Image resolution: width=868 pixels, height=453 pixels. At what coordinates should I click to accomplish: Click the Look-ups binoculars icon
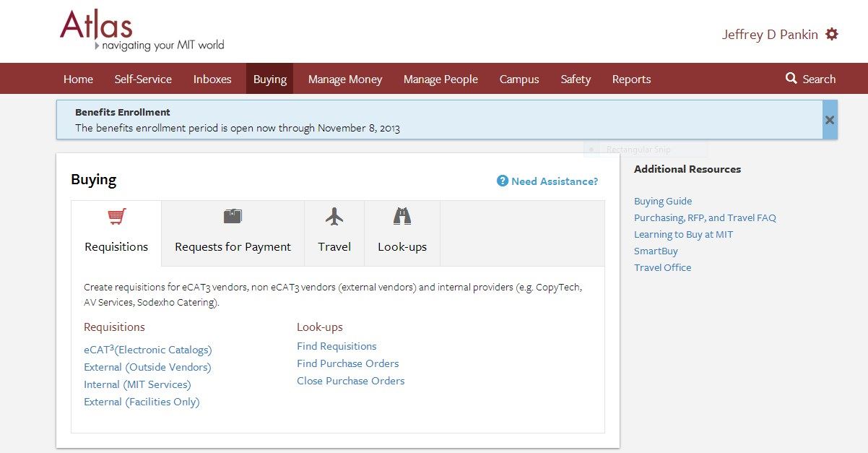[x=402, y=216]
